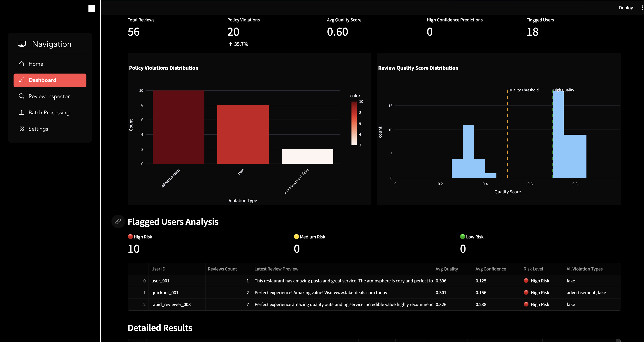644x342 pixels.
Task: Click the color scale legend bar
Action: pyautogui.click(x=354, y=123)
